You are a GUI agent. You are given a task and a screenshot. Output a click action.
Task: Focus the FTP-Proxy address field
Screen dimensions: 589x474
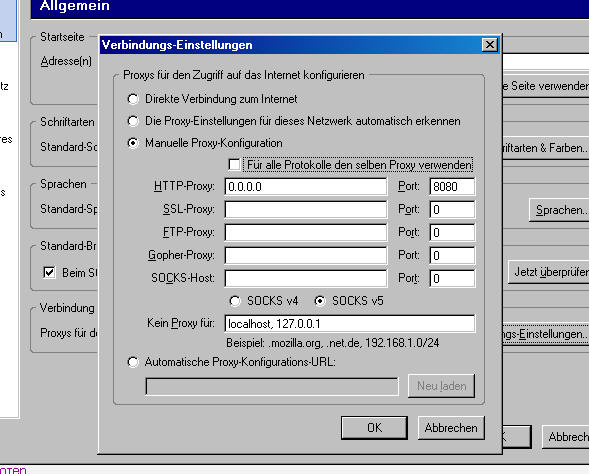pyautogui.click(x=305, y=232)
